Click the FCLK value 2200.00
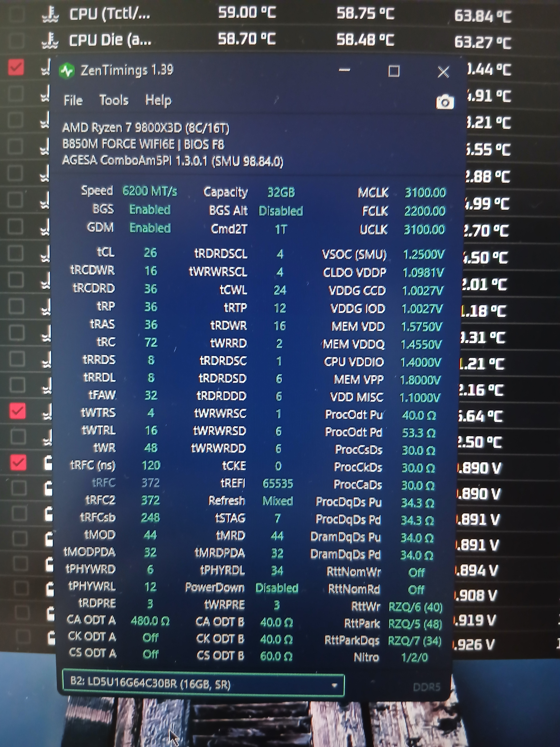Image resolution: width=560 pixels, height=747 pixels. tap(424, 211)
